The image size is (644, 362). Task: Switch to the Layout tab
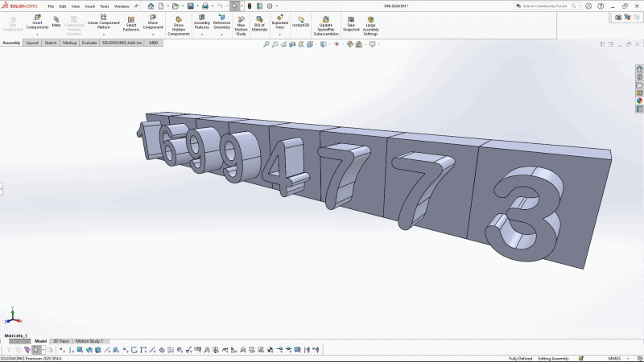tap(32, 43)
